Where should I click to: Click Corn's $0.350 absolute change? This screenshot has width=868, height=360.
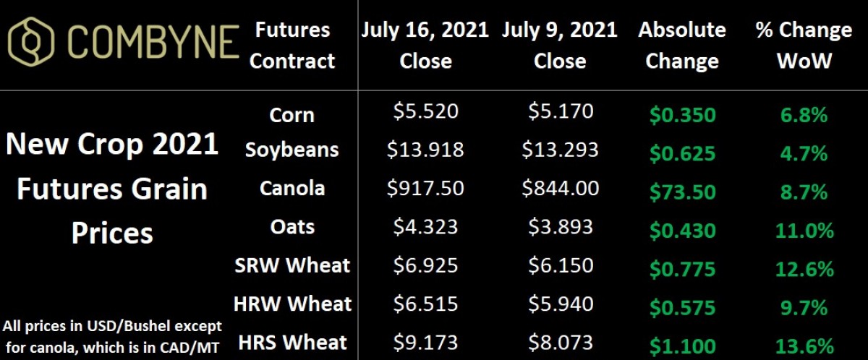[682, 115]
